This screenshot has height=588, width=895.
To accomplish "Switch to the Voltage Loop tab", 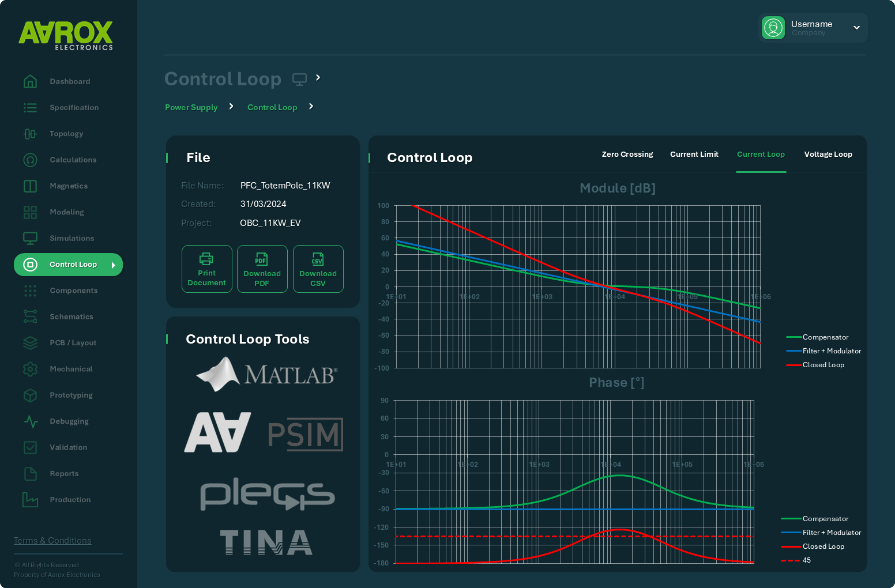I will pos(828,154).
